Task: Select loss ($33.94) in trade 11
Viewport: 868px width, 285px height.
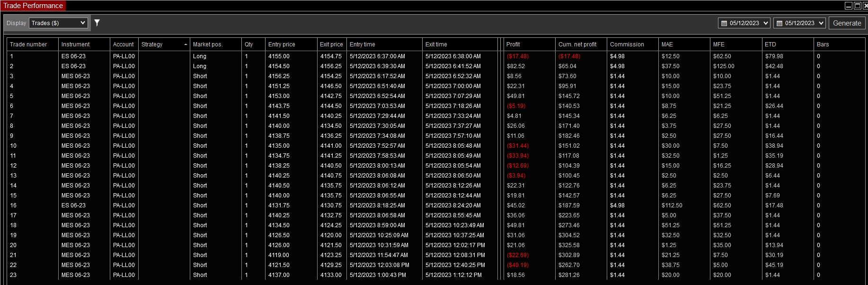Action: [x=517, y=156]
